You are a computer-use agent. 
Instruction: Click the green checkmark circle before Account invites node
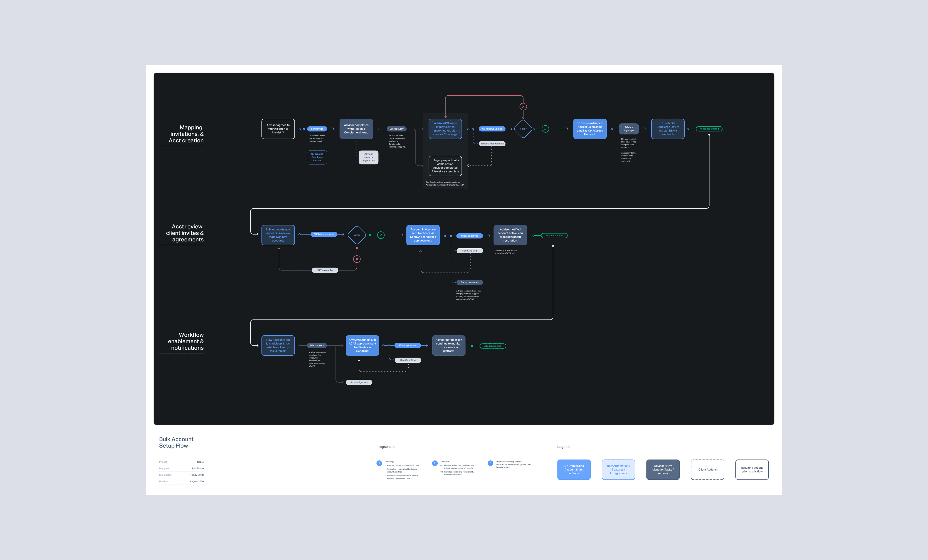pyautogui.click(x=381, y=235)
